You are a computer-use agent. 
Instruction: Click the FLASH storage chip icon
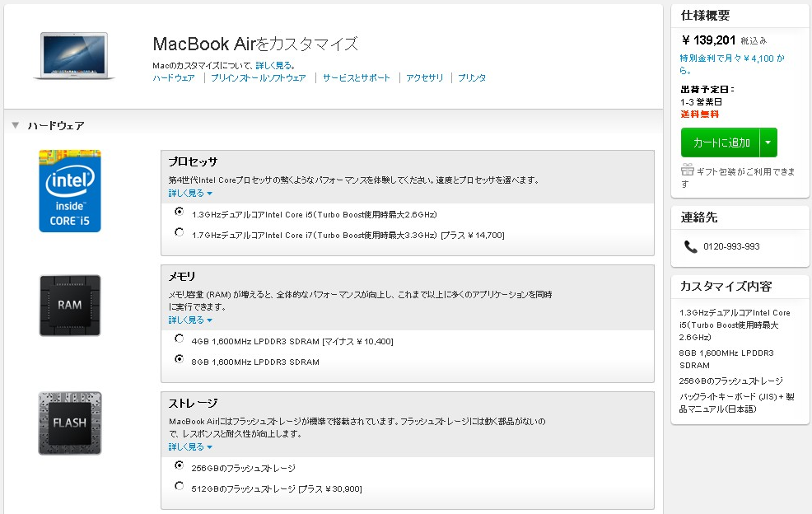pyautogui.click(x=70, y=423)
